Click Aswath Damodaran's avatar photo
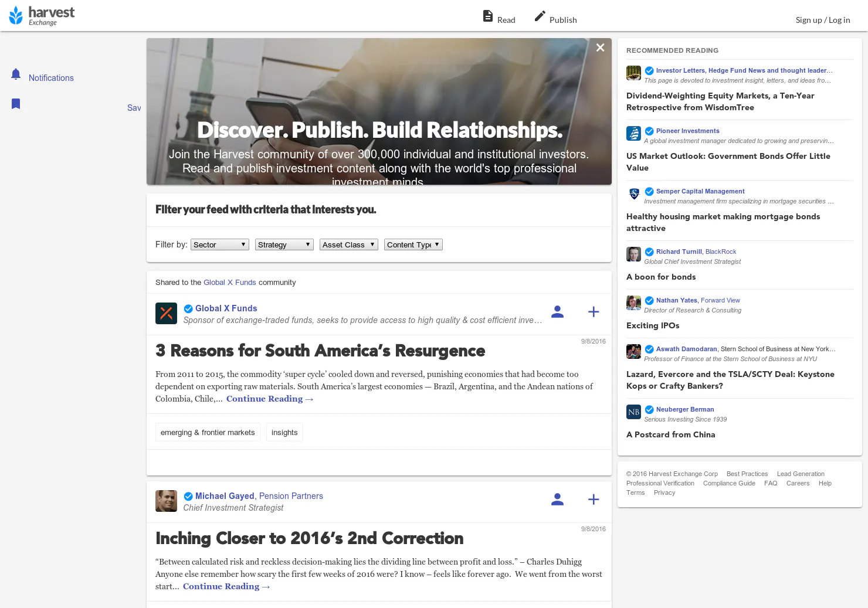868x608 pixels. [633, 352]
